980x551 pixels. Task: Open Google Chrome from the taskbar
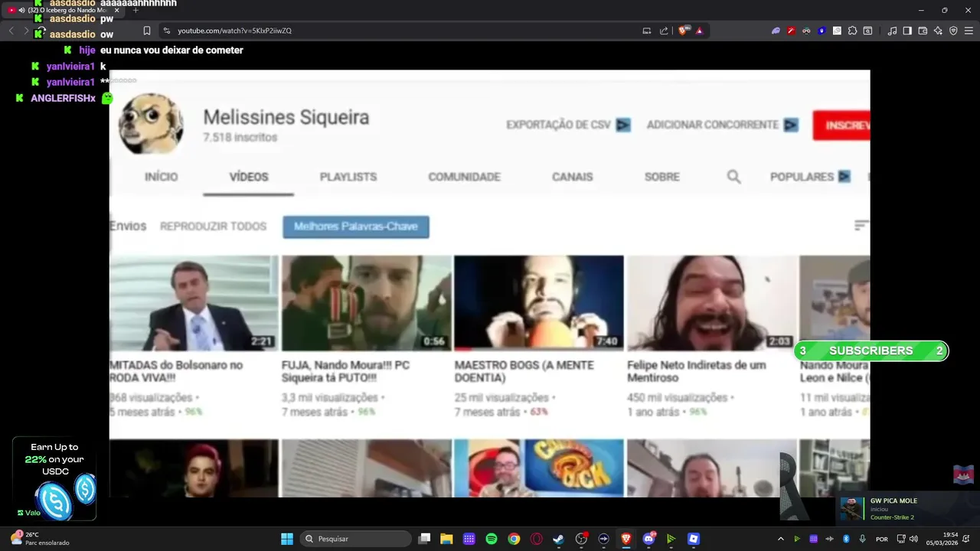tap(514, 539)
